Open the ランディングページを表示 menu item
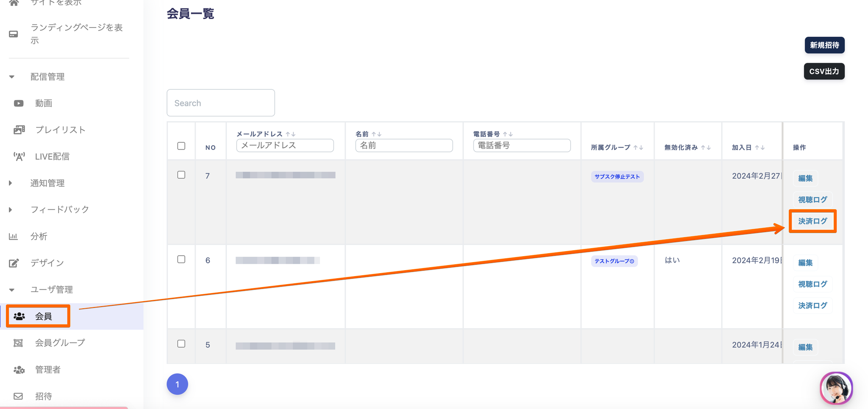 click(76, 34)
